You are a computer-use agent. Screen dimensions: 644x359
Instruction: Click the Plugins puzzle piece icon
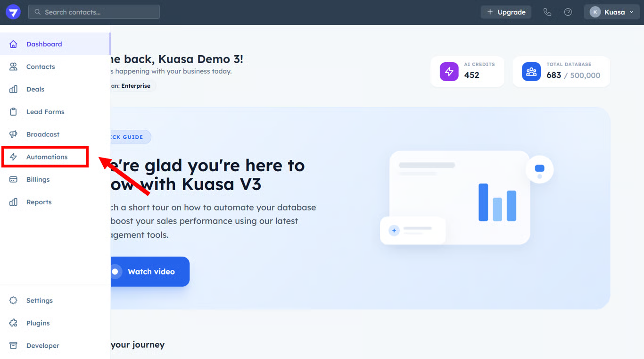tap(14, 323)
